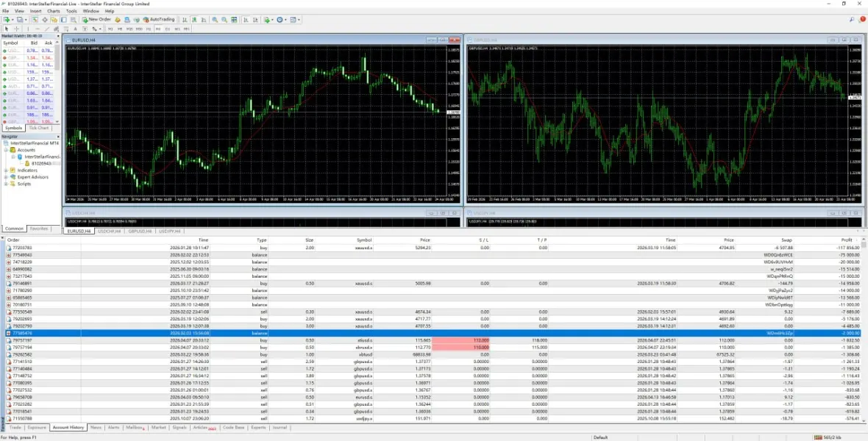Select the Cursor arrow tool
The width and height of the screenshot is (868, 441).
pos(6,29)
